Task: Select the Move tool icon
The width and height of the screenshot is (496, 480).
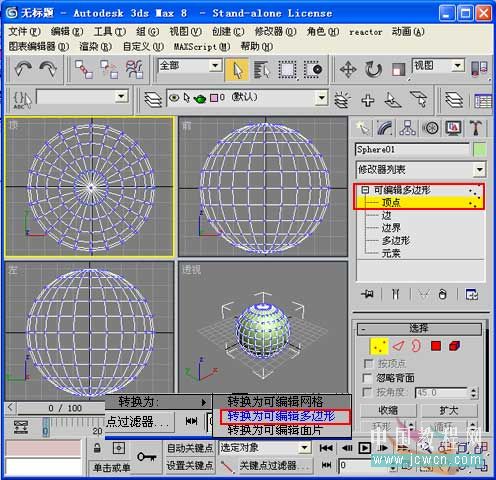Action: coord(348,70)
